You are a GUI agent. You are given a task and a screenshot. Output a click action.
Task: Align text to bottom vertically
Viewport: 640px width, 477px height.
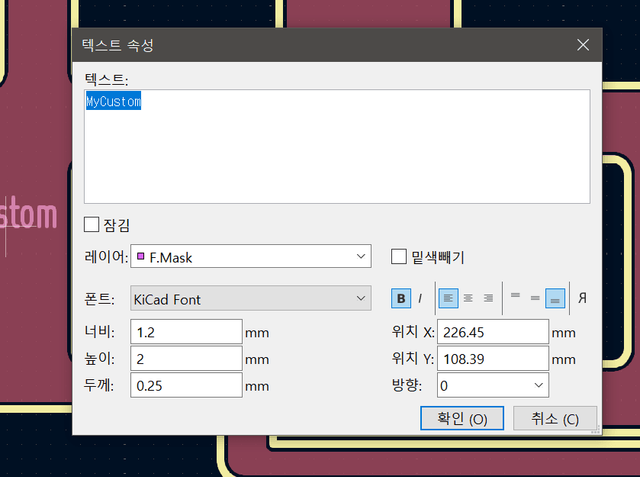tap(555, 298)
